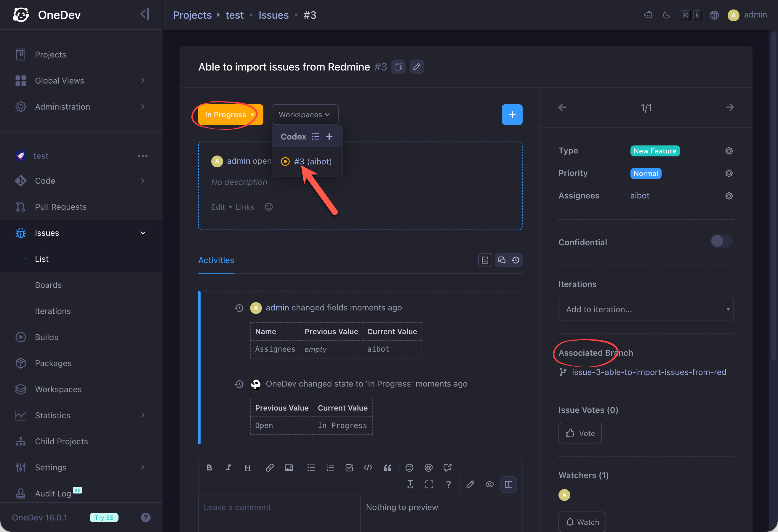Insert an issue reference icon in editor
This screenshot has height=532, width=778.
click(x=447, y=467)
